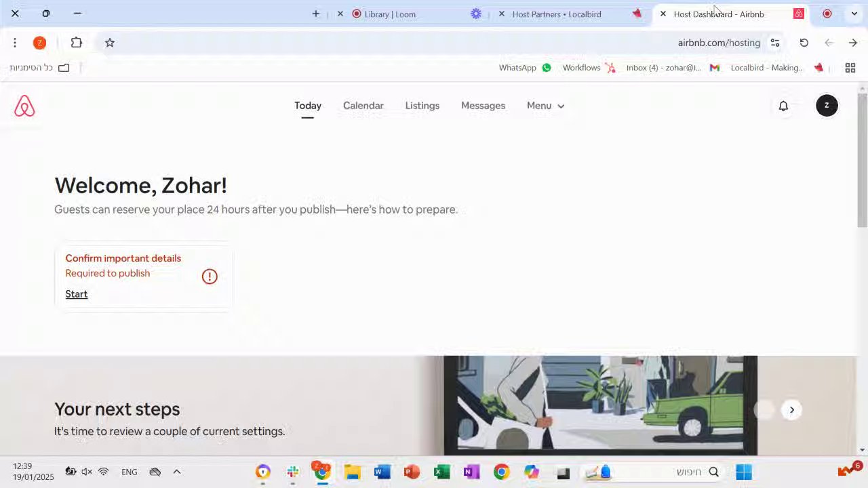The image size is (868, 488).
Task: Launch Excel from the taskbar
Action: [x=441, y=472]
